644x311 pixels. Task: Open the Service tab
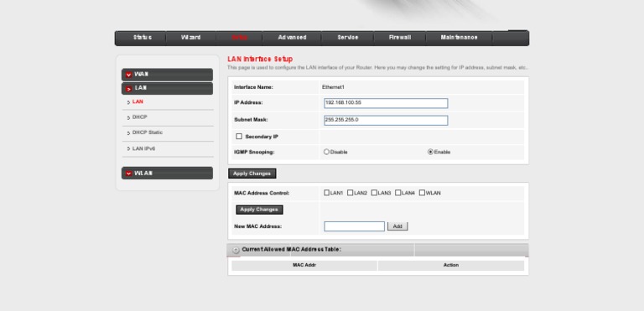click(348, 38)
